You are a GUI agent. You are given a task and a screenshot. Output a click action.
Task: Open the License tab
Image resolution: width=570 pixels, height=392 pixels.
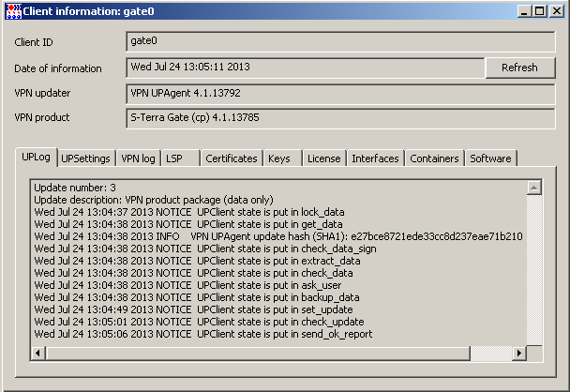324,158
